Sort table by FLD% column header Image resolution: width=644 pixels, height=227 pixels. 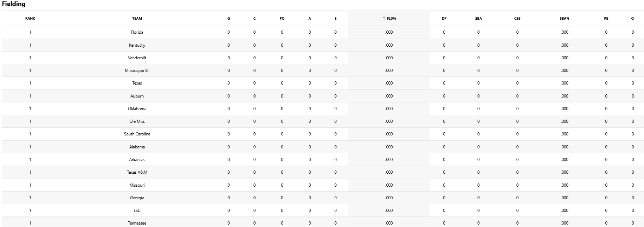[x=391, y=18]
